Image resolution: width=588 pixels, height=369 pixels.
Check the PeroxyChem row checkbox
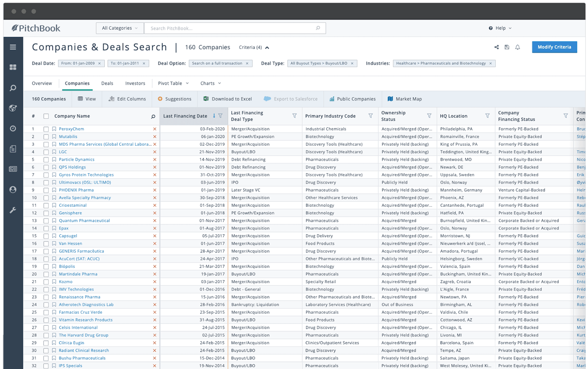tap(46, 129)
